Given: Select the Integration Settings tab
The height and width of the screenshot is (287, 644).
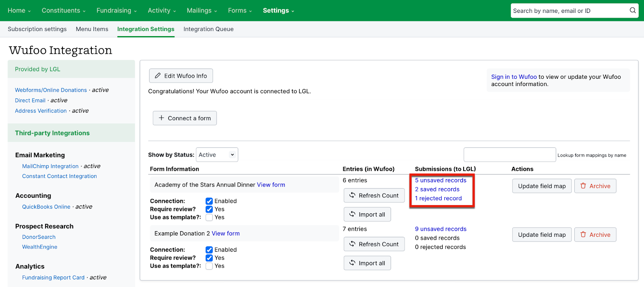Looking at the screenshot, I should click(146, 29).
